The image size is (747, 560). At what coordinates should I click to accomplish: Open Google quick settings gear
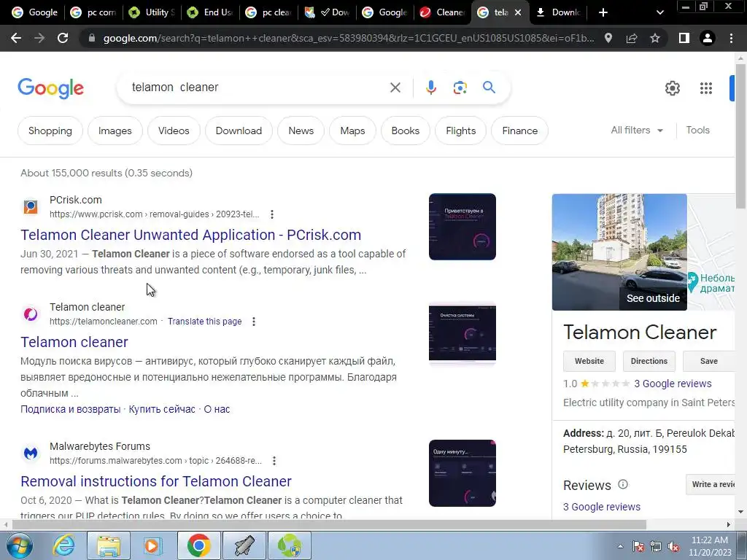tap(672, 88)
